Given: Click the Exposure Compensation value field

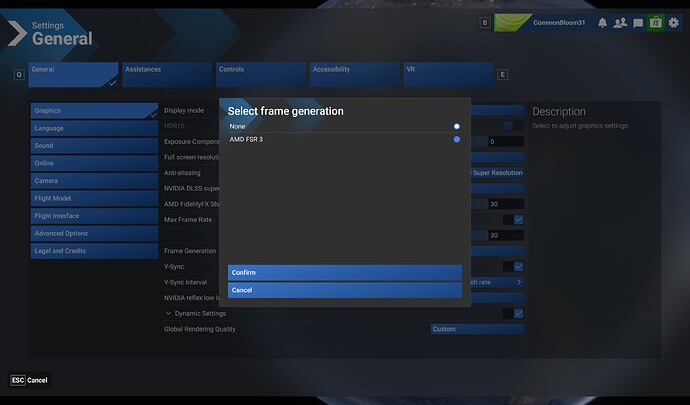Looking at the screenshot, I should (x=504, y=142).
